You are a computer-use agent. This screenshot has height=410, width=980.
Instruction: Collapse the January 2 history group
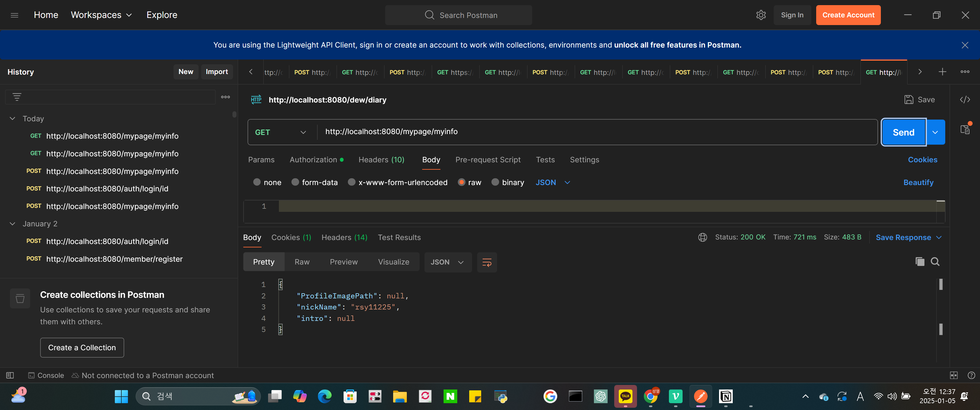(x=13, y=224)
